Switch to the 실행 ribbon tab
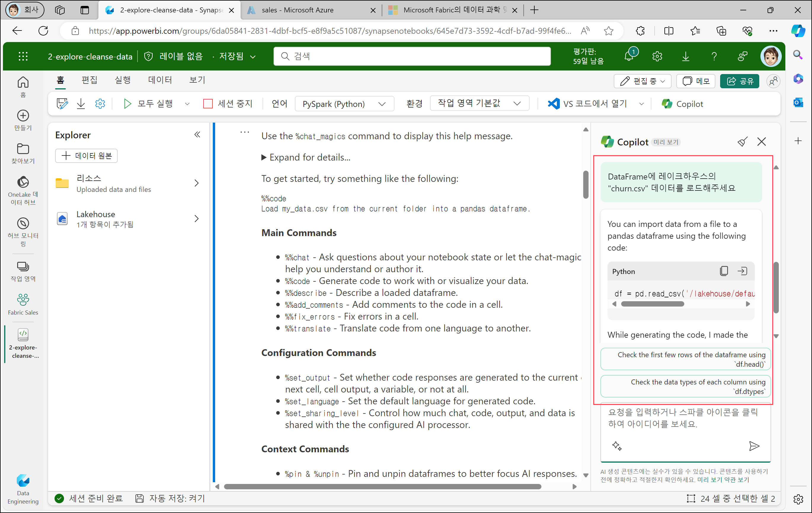Image resolution: width=812 pixels, height=513 pixels. (x=123, y=80)
